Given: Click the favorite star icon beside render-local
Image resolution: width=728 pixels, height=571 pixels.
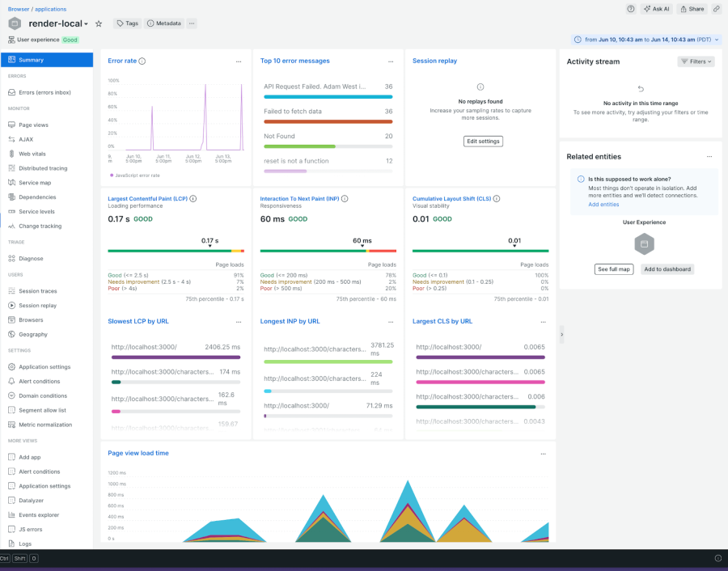Looking at the screenshot, I should coord(99,23).
